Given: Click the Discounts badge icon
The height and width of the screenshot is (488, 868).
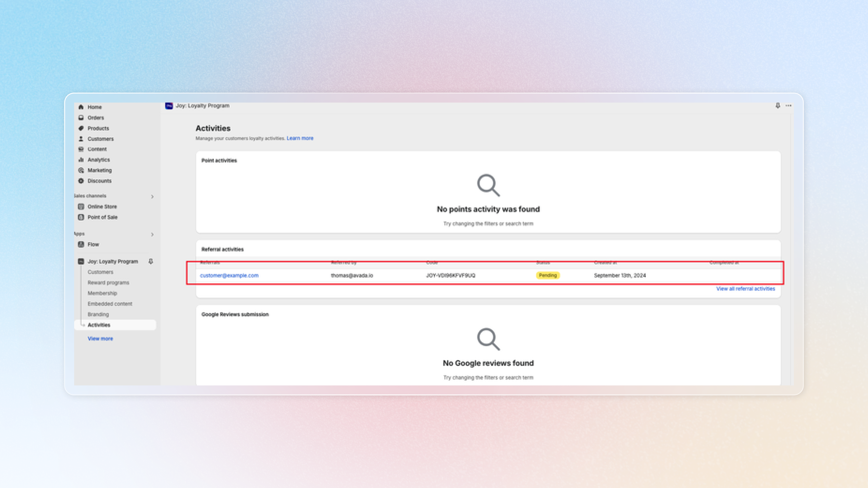Looking at the screenshot, I should (x=81, y=181).
